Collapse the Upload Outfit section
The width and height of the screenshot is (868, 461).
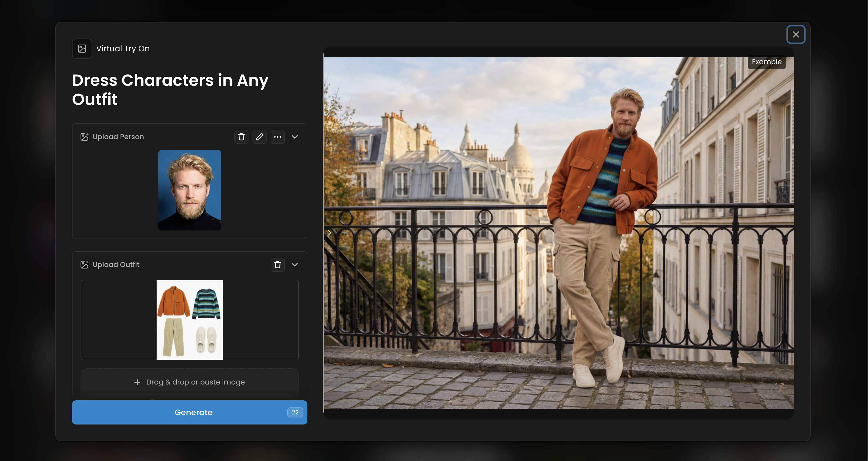(x=295, y=265)
